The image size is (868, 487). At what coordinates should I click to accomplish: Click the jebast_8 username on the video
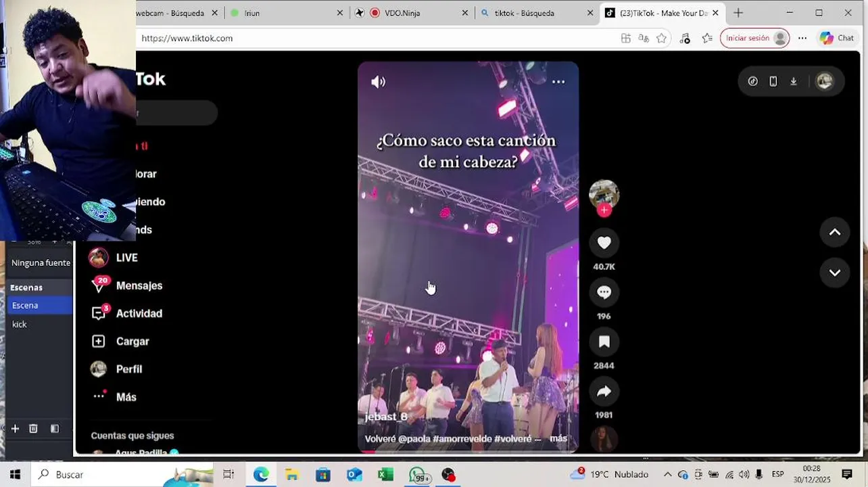[x=386, y=417]
